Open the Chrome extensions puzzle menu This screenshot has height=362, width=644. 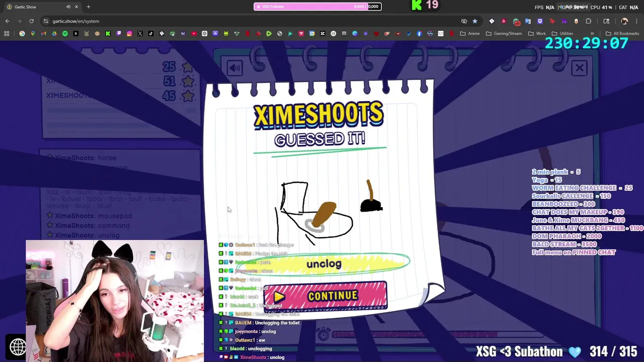coord(588,21)
